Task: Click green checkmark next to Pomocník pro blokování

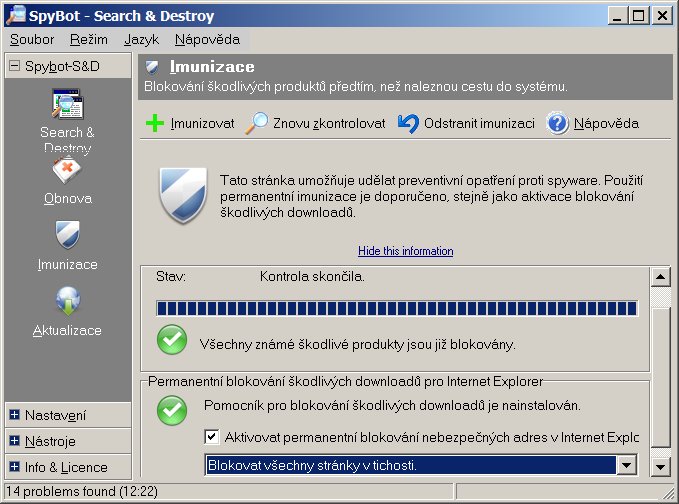Action: point(172,410)
